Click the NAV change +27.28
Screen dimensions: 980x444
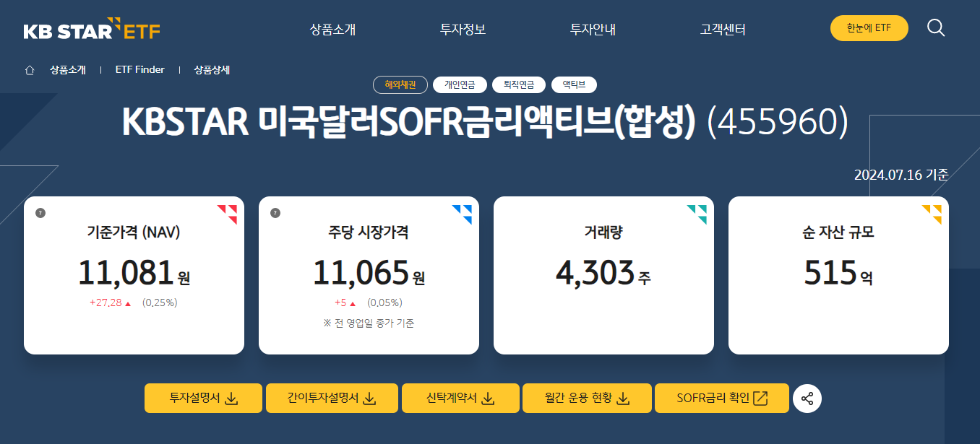(106, 302)
